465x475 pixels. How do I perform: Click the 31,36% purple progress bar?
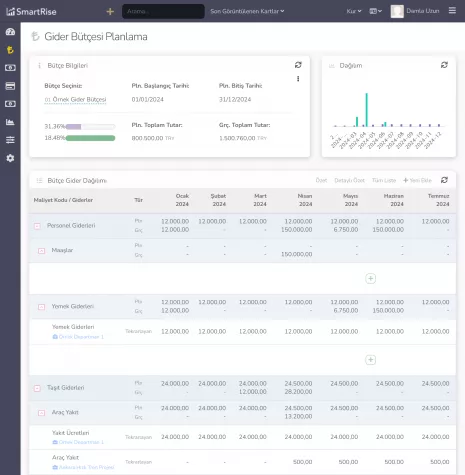(90, 127)
